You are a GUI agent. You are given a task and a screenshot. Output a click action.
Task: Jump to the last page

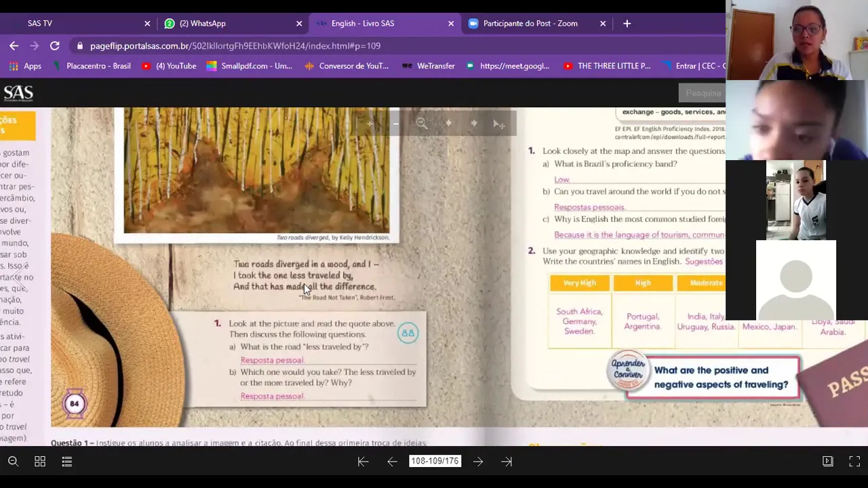(507, 462)
